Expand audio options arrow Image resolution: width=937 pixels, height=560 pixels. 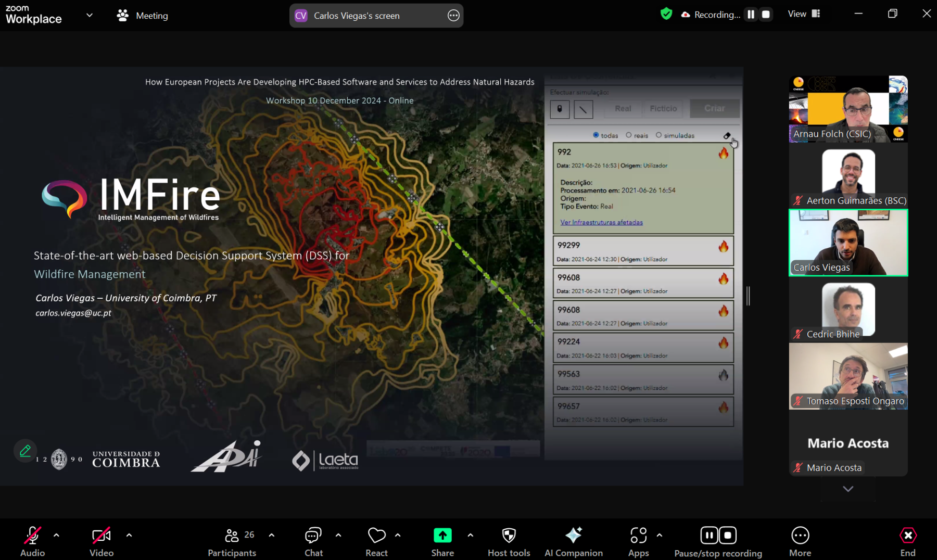(56, 535)
